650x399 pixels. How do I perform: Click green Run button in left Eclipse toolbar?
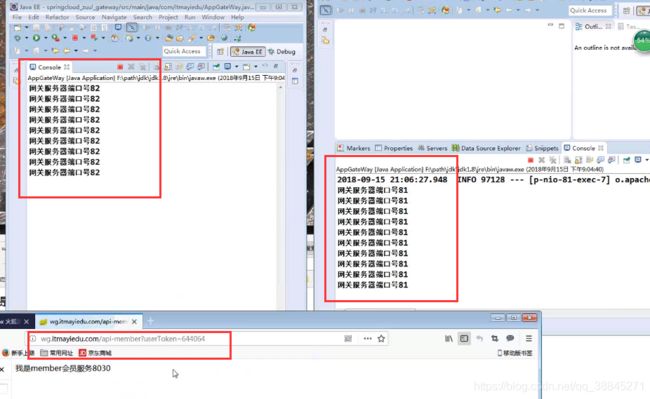point(36,38)
